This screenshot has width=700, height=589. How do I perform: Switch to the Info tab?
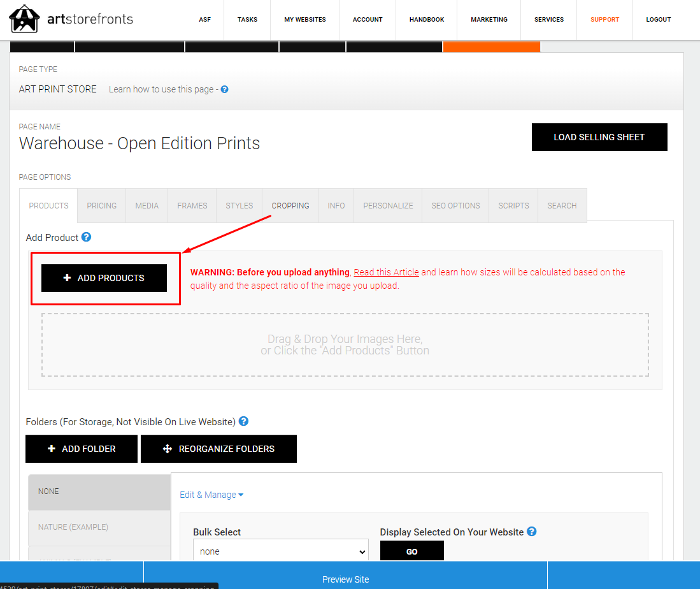pos(336,205)
